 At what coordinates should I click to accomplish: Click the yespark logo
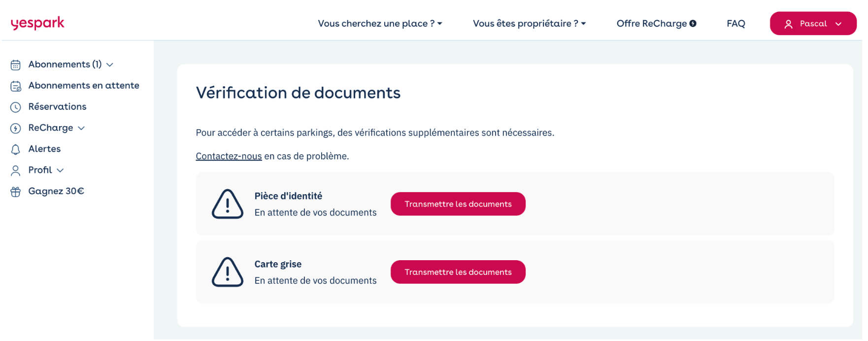(37, 23)
